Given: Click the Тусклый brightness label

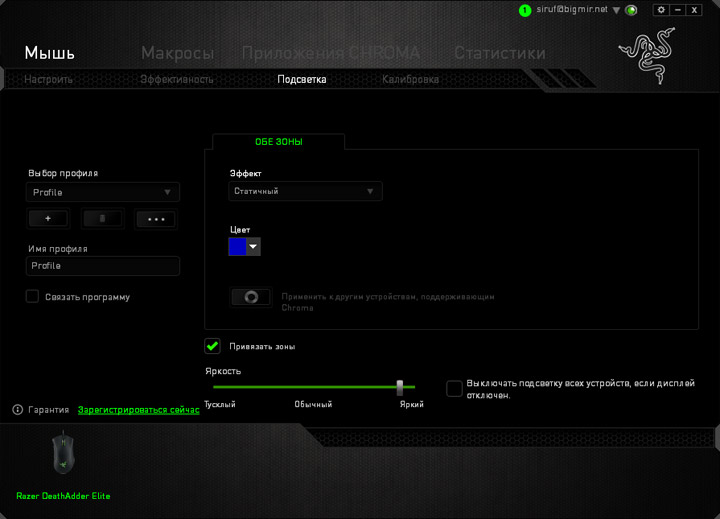Looking at the screenshot, I should point(220,404).
